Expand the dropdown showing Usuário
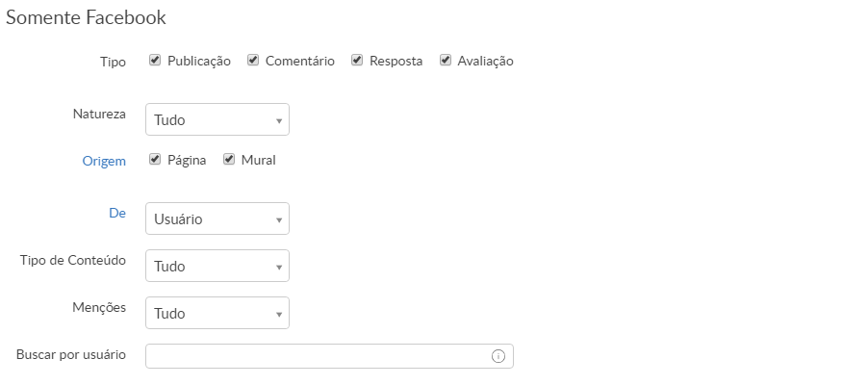Viewport: 868px width, 385px height. click(217, 218)
